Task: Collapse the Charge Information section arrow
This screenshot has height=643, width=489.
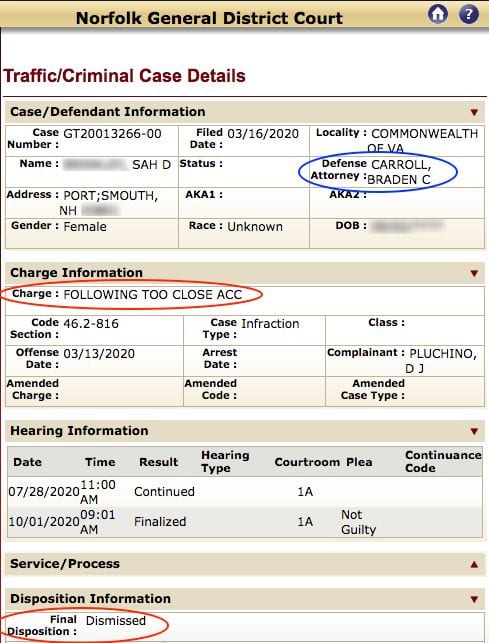Action: (474, 274)
